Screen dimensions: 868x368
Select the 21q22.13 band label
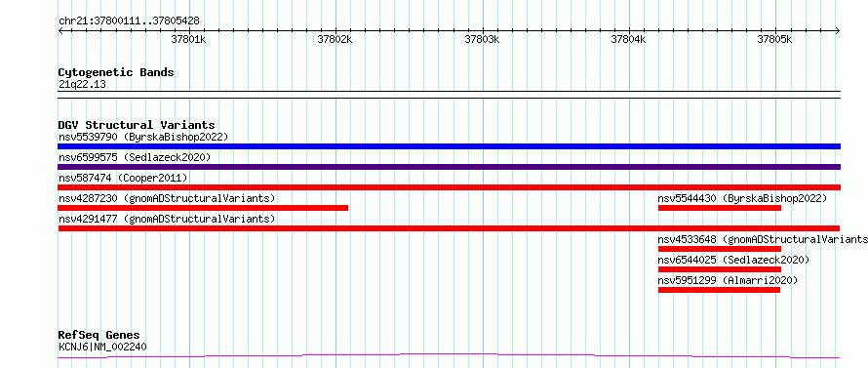pos(82,85)
